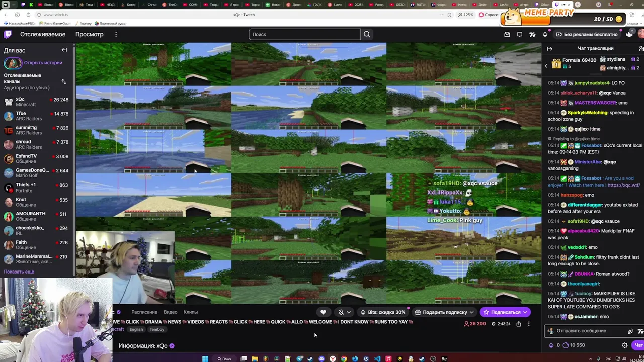Open the chat community users icon
Image resolution: width=644 pixels, height=362 pixels.
pos(641,48)
